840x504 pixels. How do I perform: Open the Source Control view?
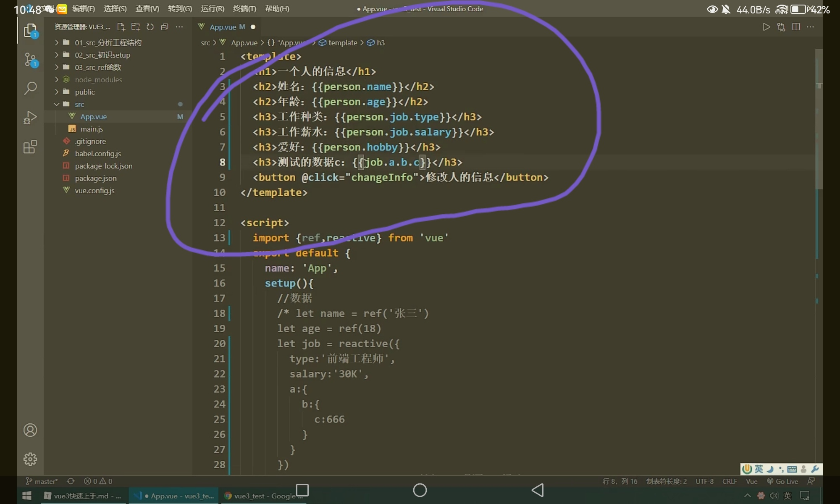[30, 59]
